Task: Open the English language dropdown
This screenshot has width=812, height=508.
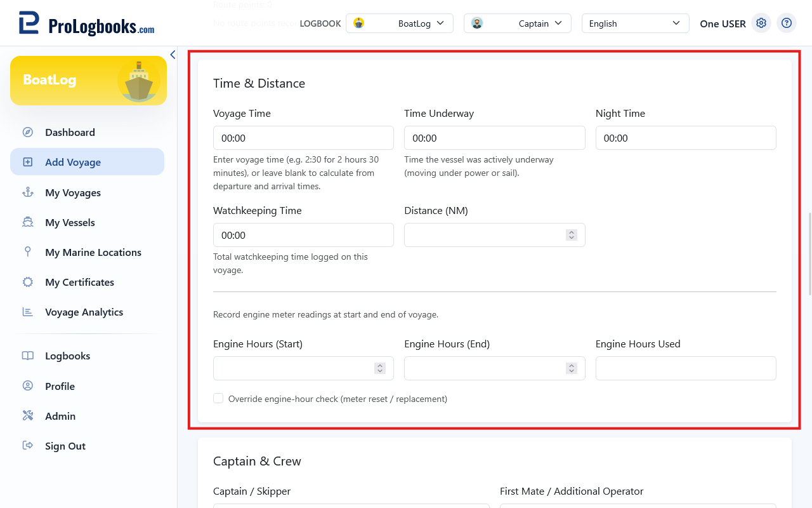Action: tap(635, 23)
